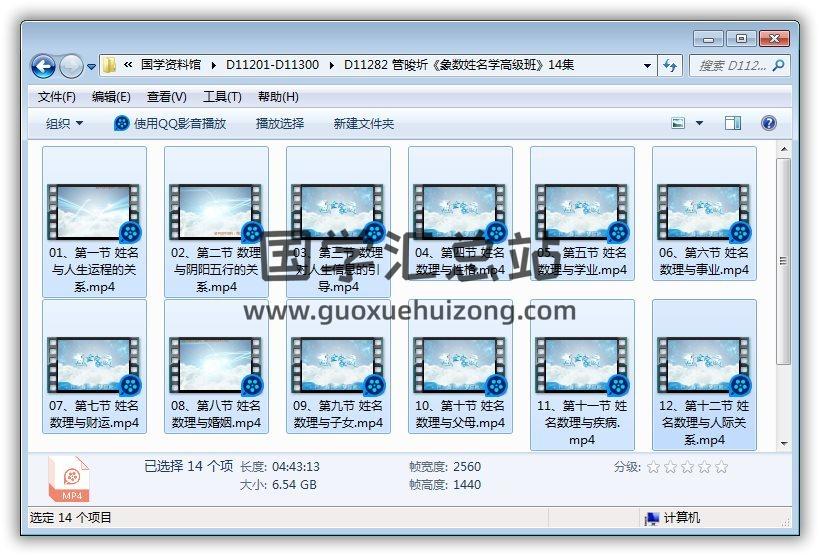
Task: Toggle the preview pane icon
Action: (x=733, y=123)
